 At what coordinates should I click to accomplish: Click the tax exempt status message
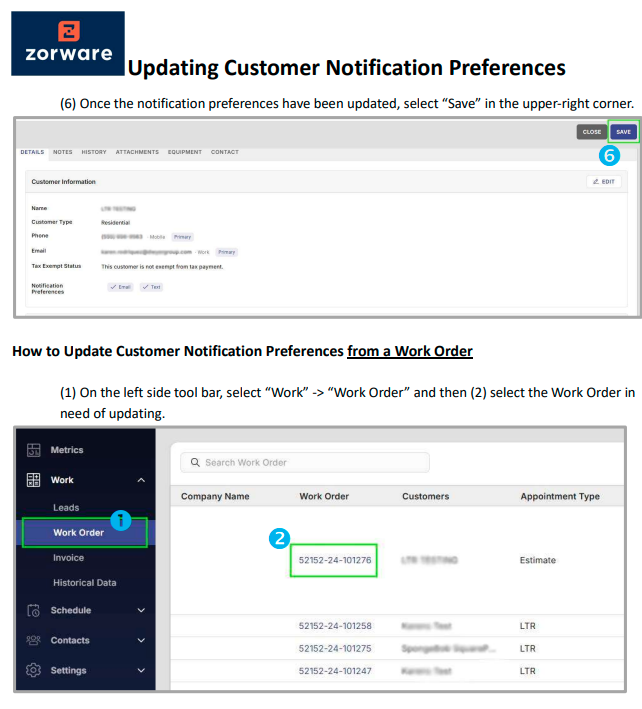[162, 267]
